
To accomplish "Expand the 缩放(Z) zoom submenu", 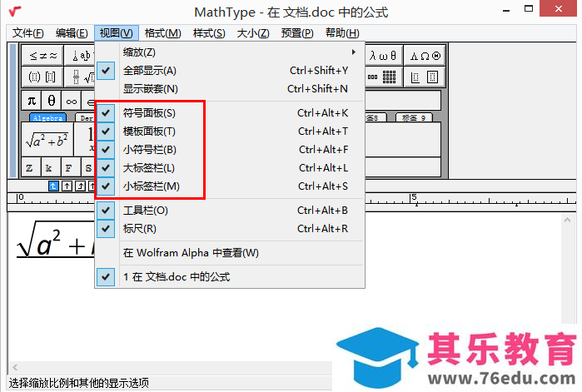I will coord(230,52).
